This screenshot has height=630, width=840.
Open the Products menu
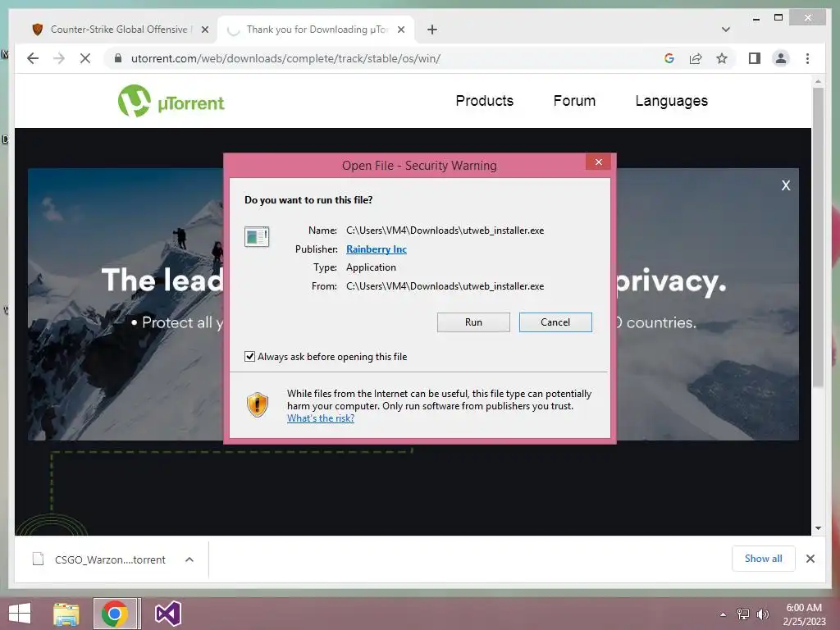click(x=484, y=101)
